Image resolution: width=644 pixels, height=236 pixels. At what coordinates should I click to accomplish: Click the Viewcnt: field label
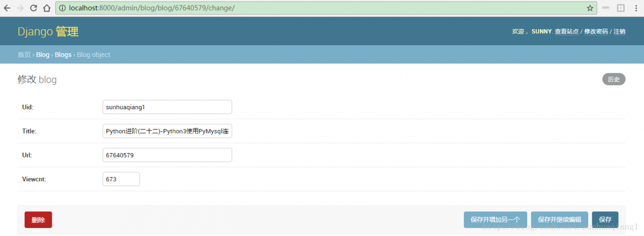pos(34,179)
